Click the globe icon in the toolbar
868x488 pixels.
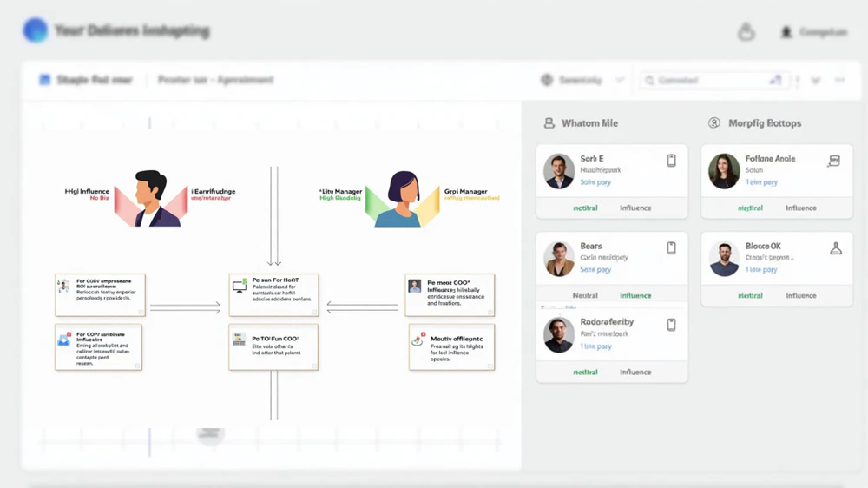pos(547,80)
